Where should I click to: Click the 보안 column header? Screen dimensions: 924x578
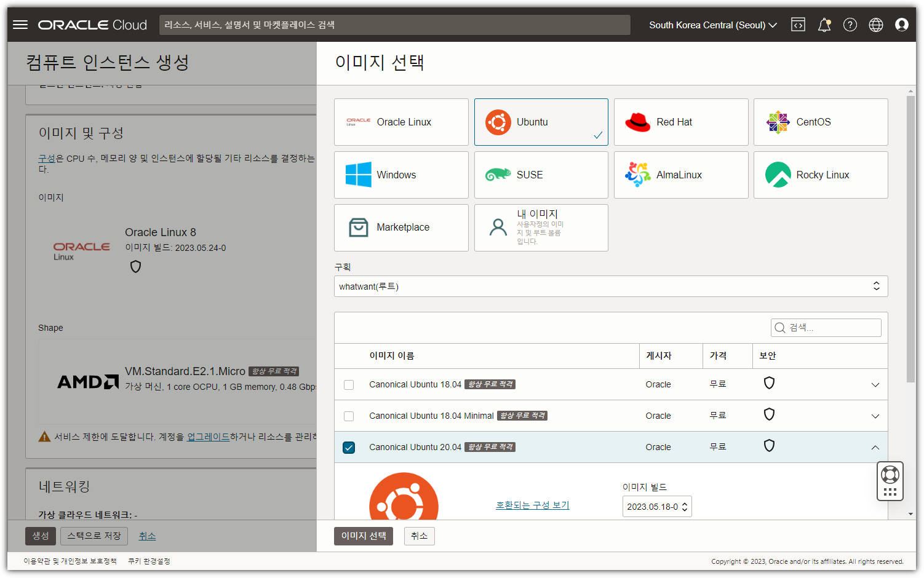pyautogui.click(x=768, y=356)
